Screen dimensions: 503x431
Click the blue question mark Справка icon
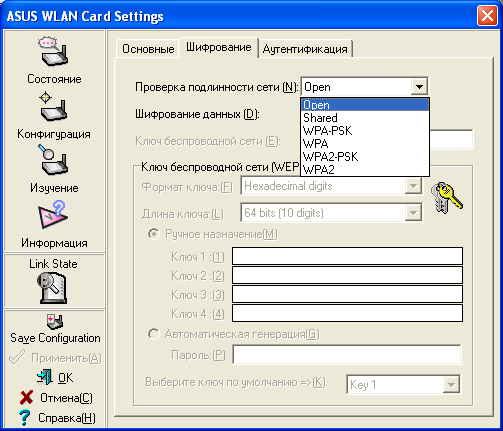point(24,418)
